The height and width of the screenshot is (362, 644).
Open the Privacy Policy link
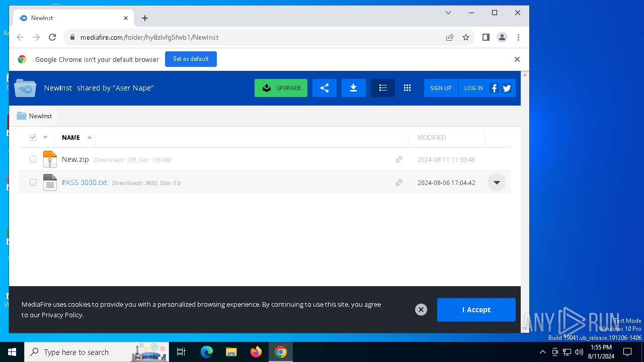62,315
